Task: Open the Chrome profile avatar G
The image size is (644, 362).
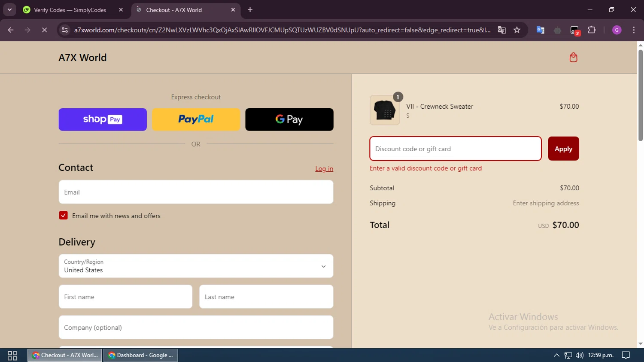Action: click(x=617, y=30)
